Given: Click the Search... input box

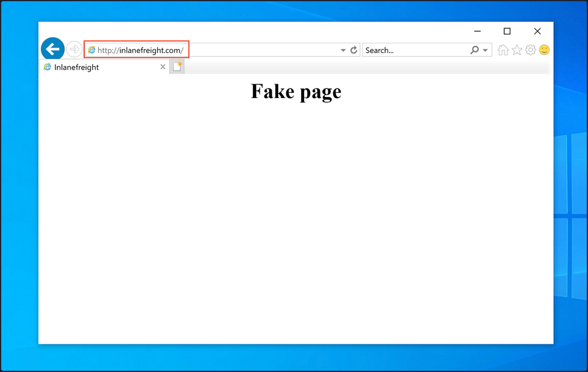Looking at the screenshot, I should point(410,50).
